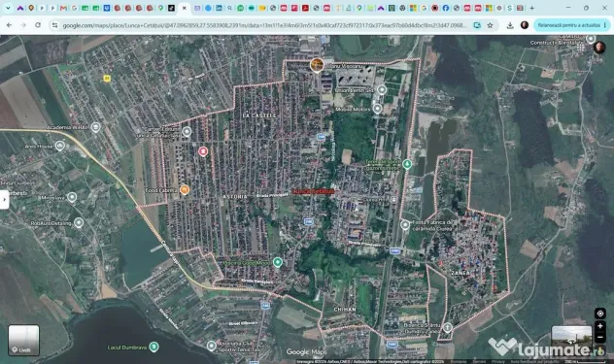614x364 pixels.
Task: Expand the collapsed side panel arrow
Action: pyautogui.click(x=4, y=200)
